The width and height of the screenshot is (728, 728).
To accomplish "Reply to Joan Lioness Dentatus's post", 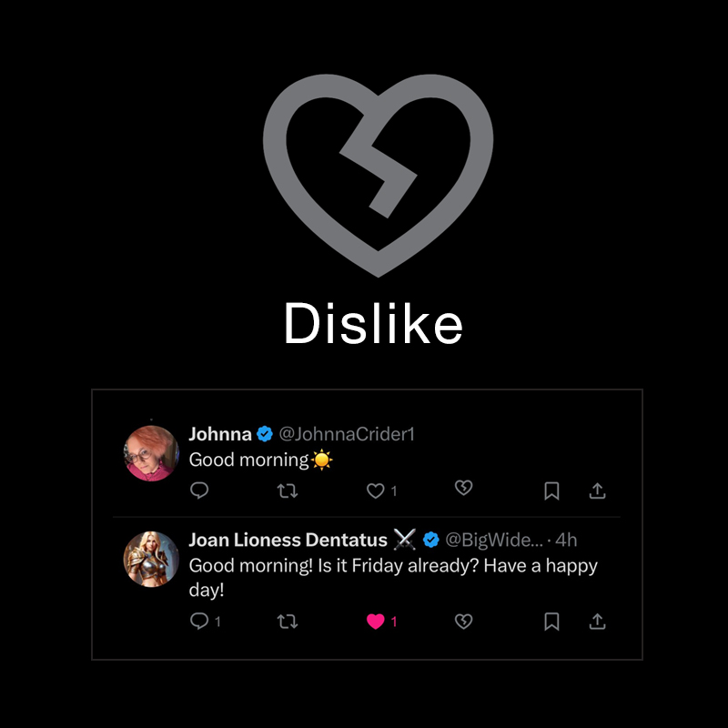I will pos(199,622).
